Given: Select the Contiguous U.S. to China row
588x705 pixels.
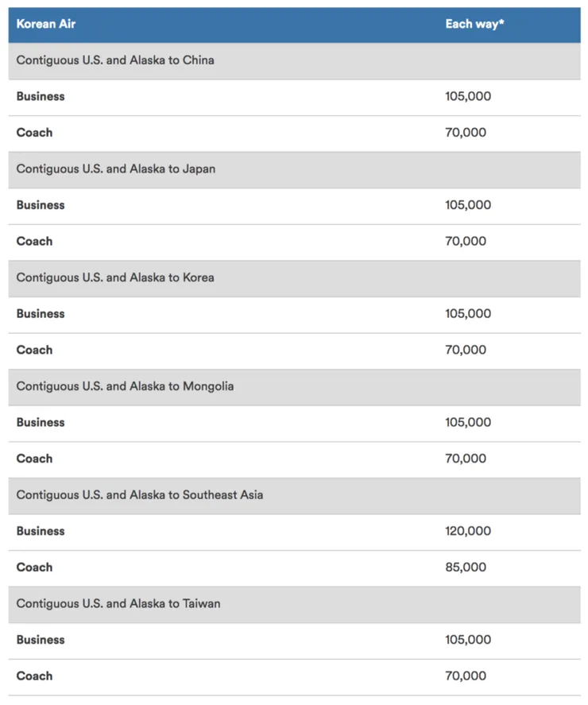Looking at the screenshot, I should pos(115,60).
